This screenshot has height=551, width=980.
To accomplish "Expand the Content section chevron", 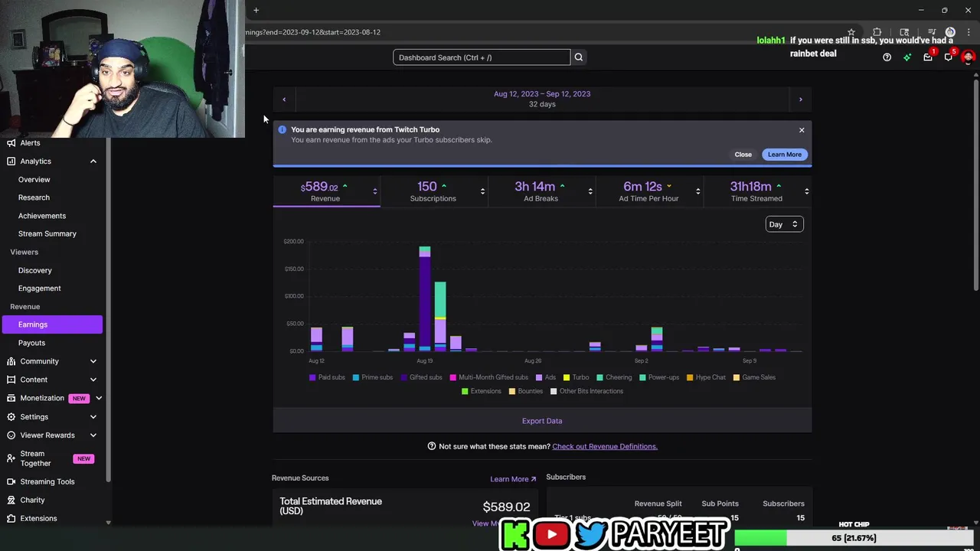I will [93, 380].
